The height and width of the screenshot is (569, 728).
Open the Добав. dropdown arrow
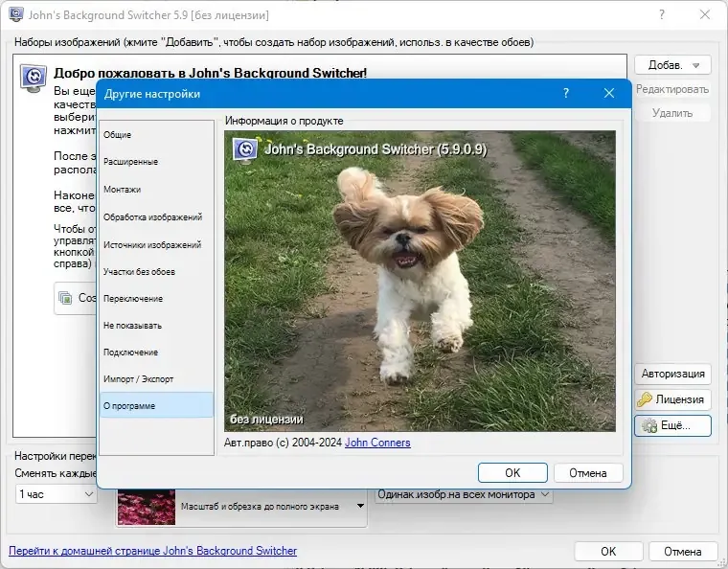(x=695, y=65)
